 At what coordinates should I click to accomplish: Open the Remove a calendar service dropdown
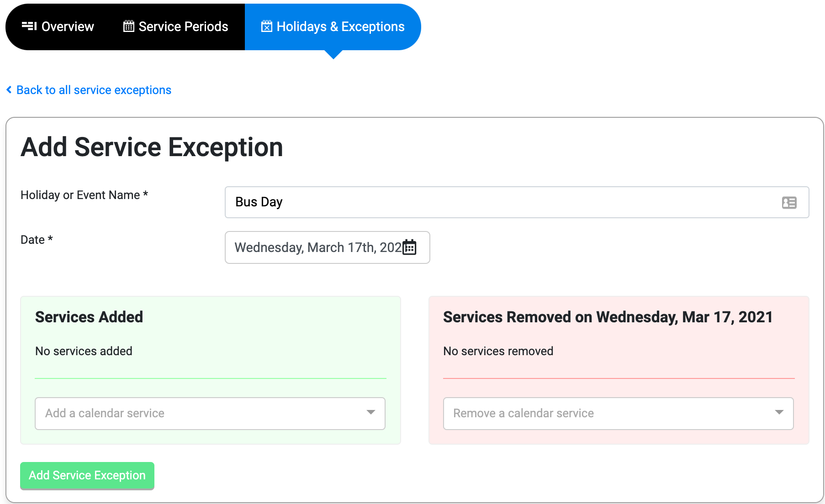(x=618, y=413)
